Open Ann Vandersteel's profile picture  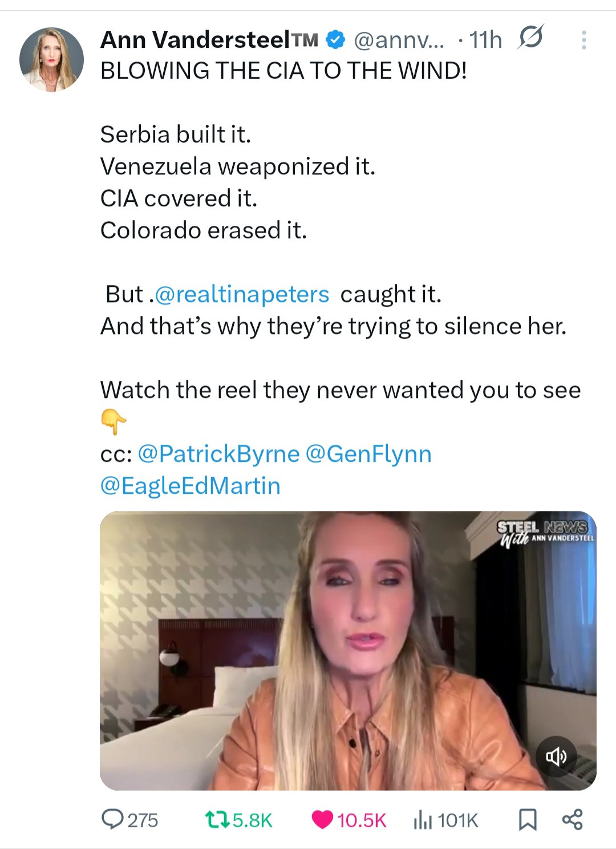(x=51, y=59)
